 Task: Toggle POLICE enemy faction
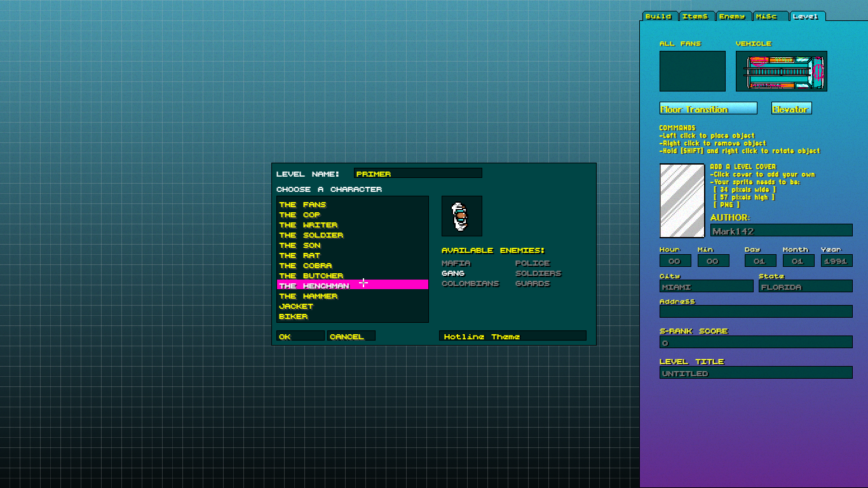coord(532,263)
